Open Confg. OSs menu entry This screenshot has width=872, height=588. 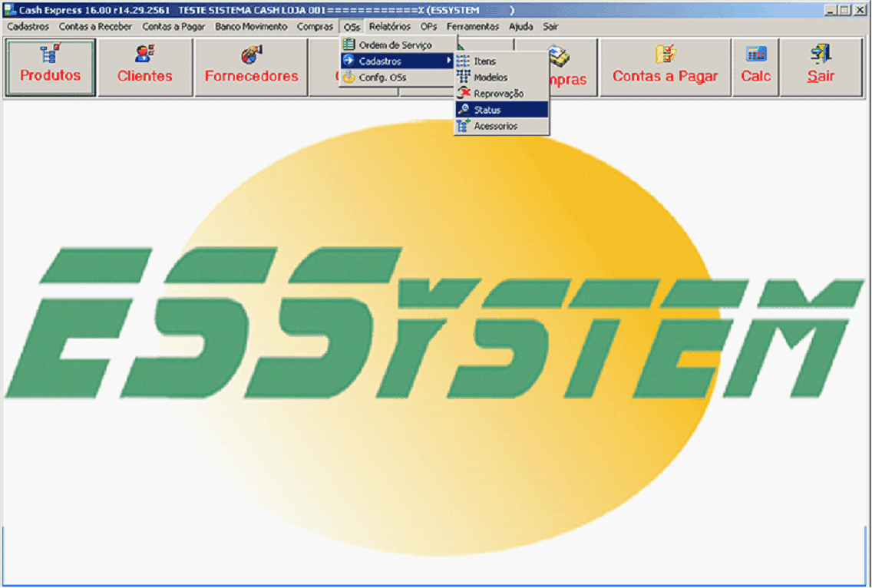(x=382, y=78)
